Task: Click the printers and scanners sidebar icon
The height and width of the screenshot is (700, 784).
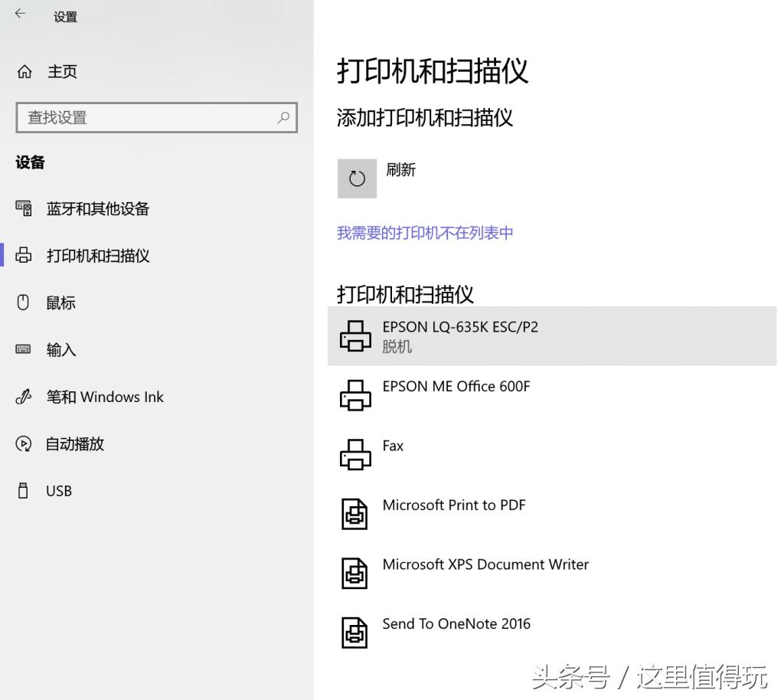Action: [24, 255]
